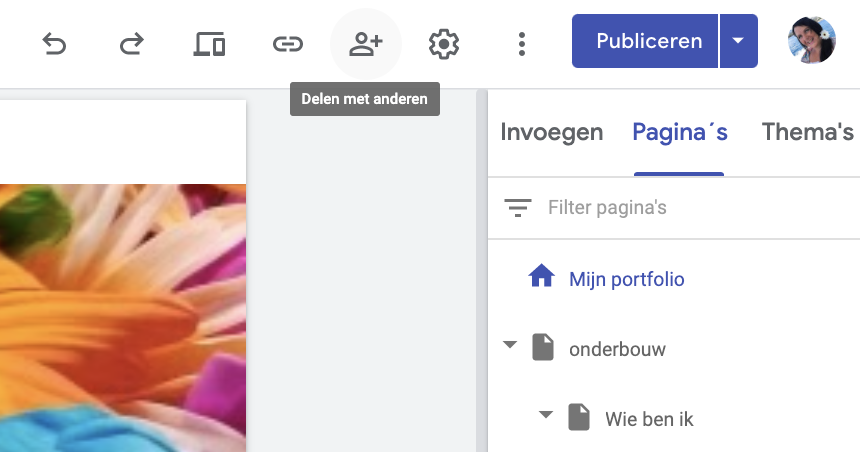Collapse the onderbouw page tree

pos(510,346)
